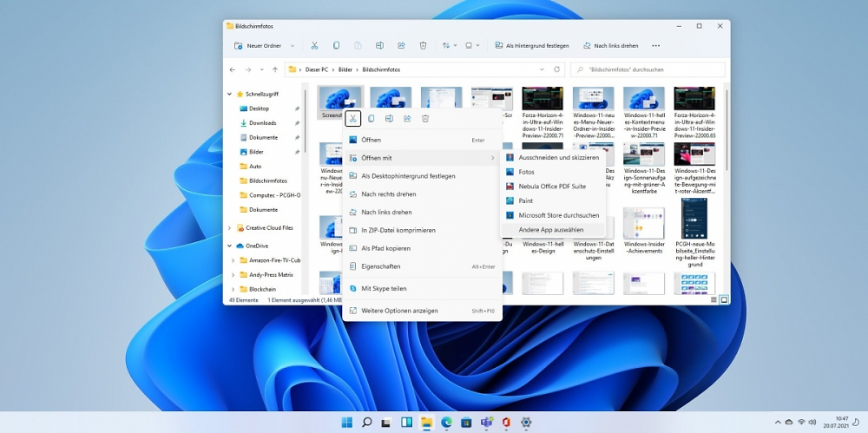Switch to large thumbnails view icon in status bar

pyautogui.click(x=724, y=299)
